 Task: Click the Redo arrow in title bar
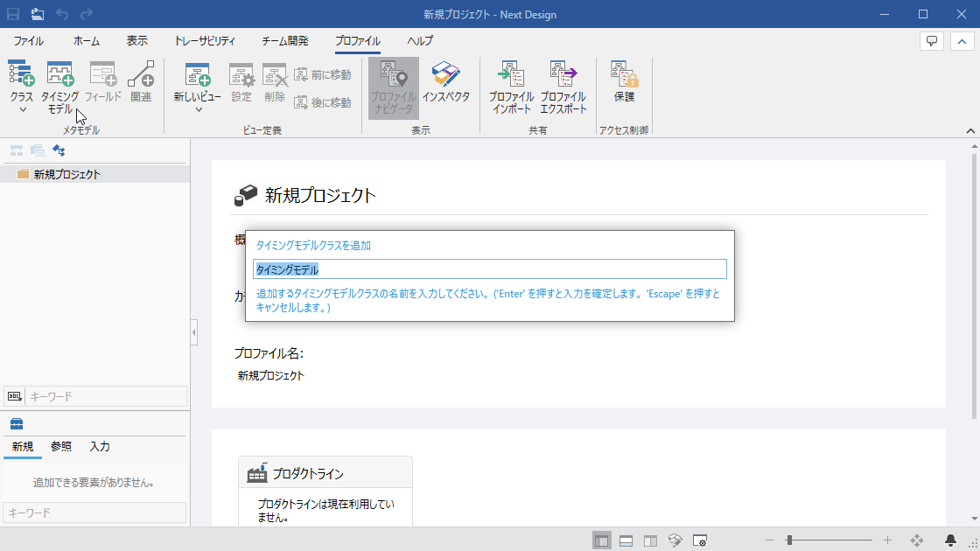pyautogui.click(x=87, y=14)
